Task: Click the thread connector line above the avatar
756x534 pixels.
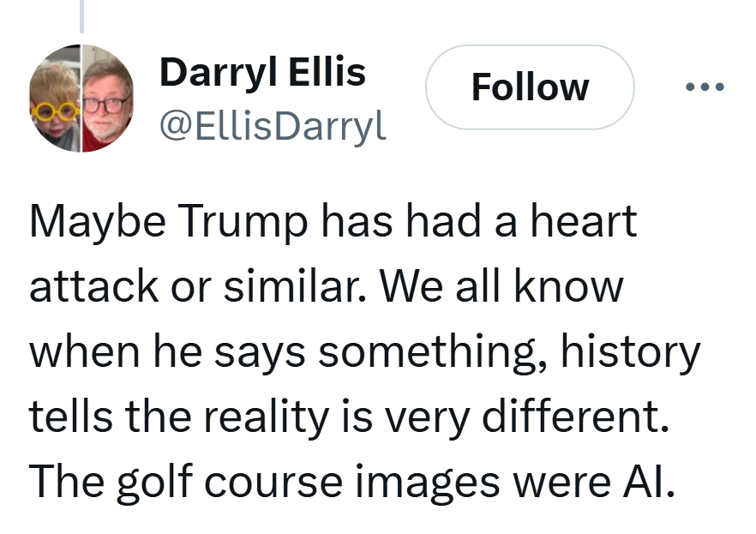Action: (81, 15)
